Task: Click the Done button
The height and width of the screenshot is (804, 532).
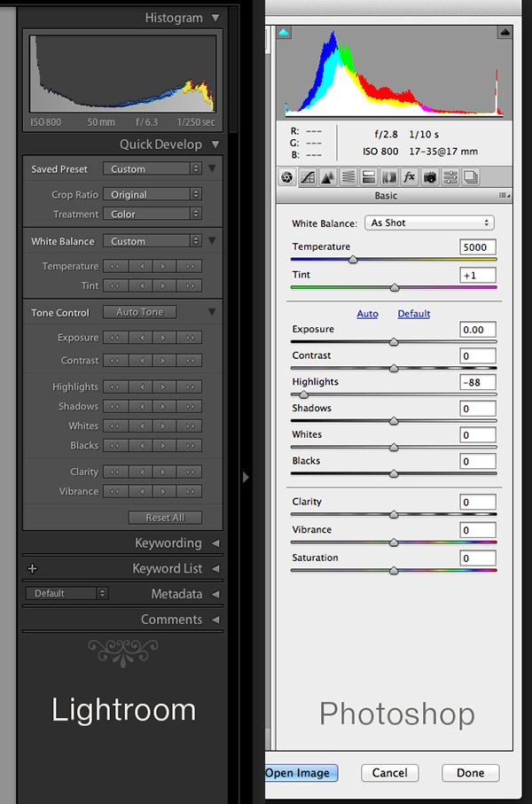Action: pos(471,773)
